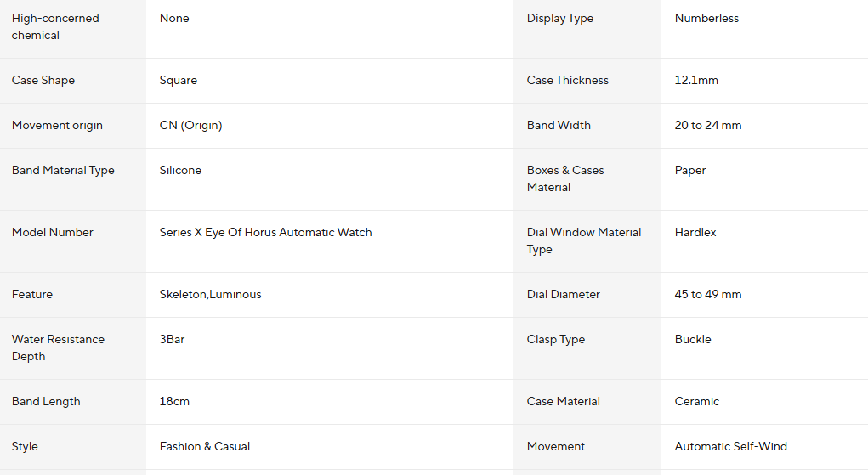
Task: Click the 'Fashion & Casual' style value
Action: pos(204,446)
